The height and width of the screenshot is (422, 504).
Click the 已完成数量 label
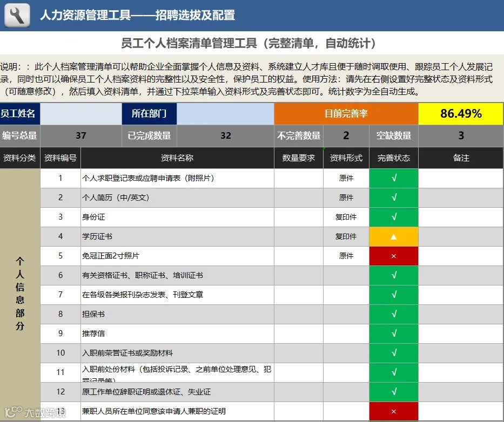(149, 136)
